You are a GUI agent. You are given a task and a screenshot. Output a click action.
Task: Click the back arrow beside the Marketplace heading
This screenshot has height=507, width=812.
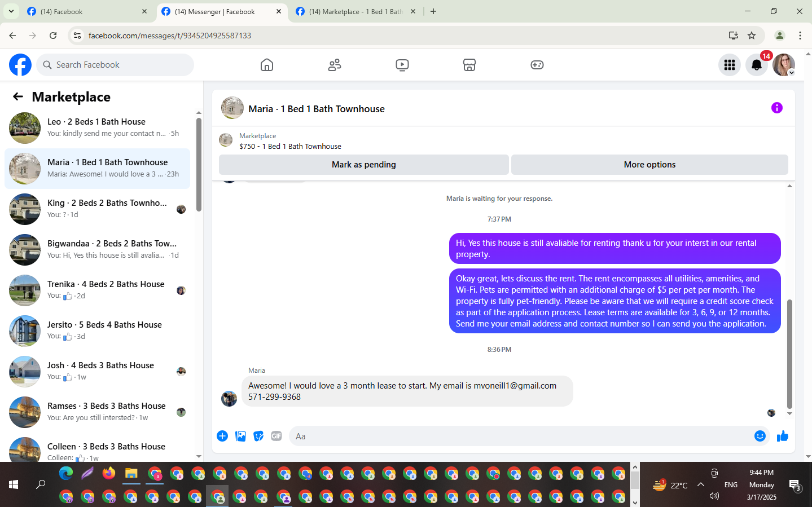(18, 96)
